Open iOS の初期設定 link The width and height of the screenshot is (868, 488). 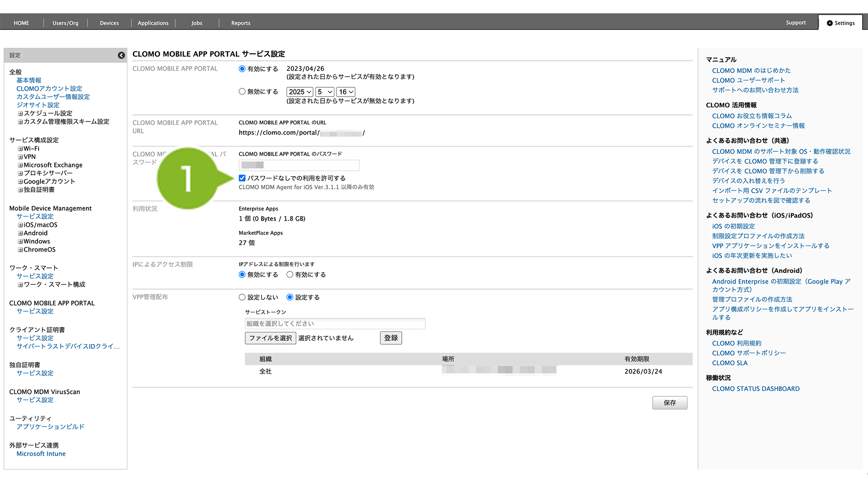click(733, 226)
